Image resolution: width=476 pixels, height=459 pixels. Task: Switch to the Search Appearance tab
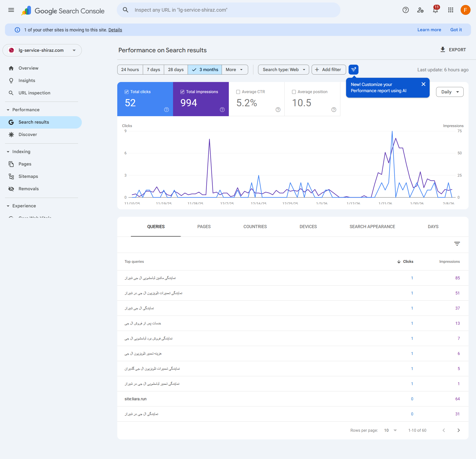tap(372, 227)
